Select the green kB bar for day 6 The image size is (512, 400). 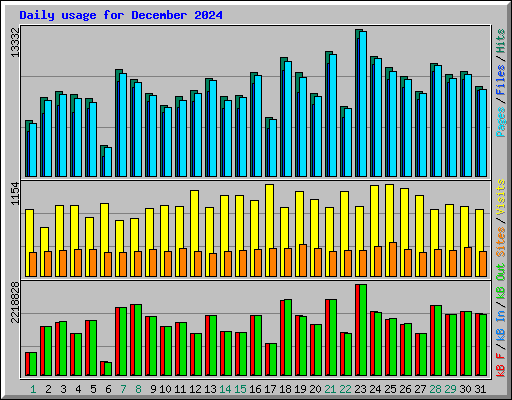(x=108, y=369)
